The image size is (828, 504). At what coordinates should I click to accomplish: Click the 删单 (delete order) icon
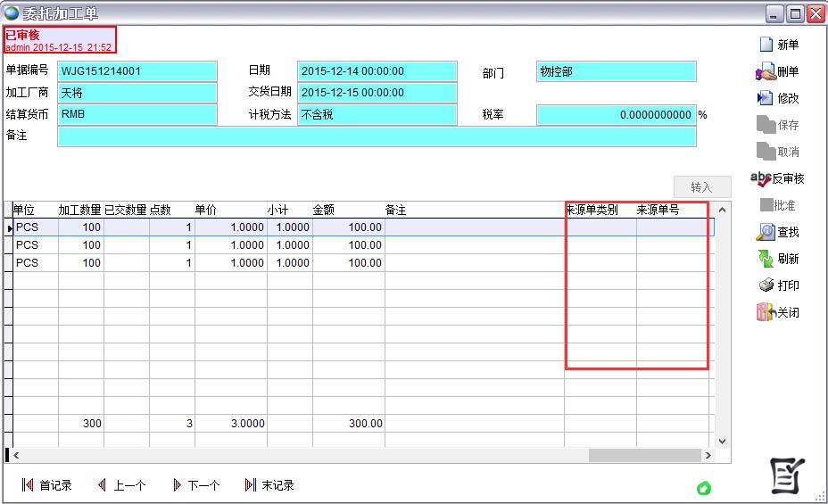click(x=766, y=71)
